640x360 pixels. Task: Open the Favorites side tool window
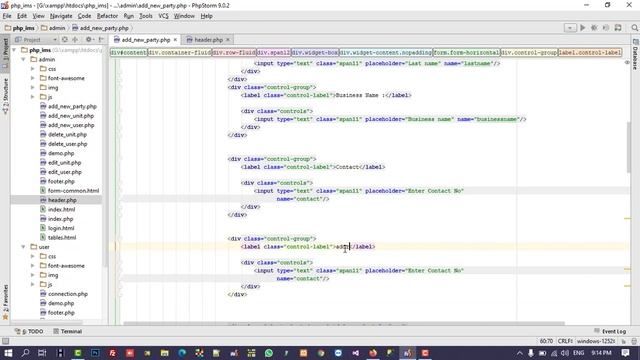5,302
